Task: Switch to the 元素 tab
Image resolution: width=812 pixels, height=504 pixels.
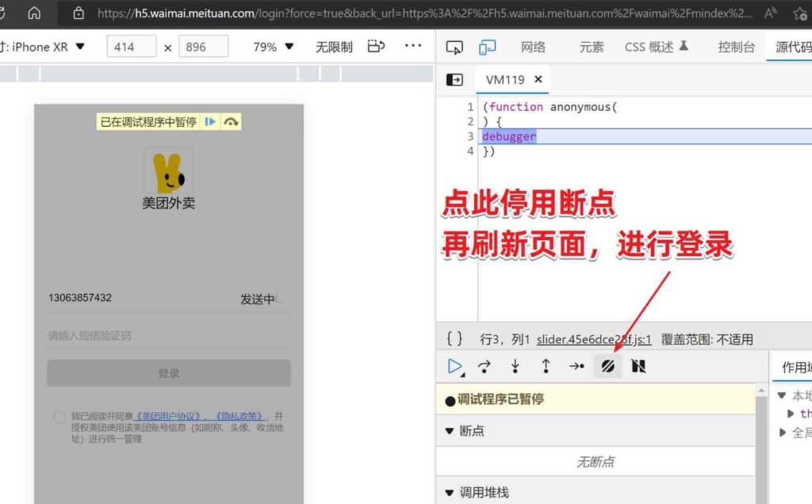Action: [592, 47]
